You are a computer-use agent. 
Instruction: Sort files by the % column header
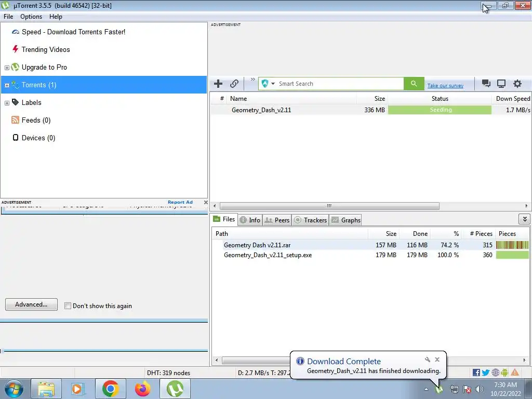coord(446,234)
